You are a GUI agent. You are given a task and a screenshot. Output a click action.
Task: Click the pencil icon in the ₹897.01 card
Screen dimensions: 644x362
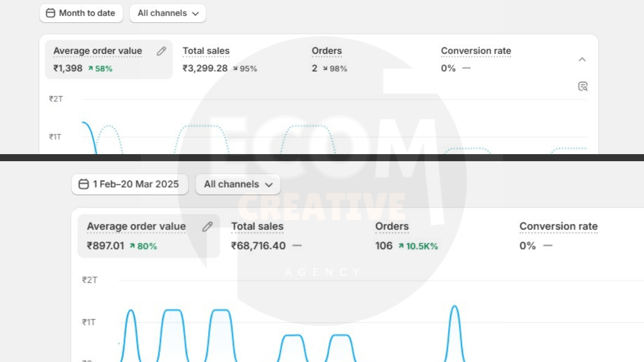[207, 227]
